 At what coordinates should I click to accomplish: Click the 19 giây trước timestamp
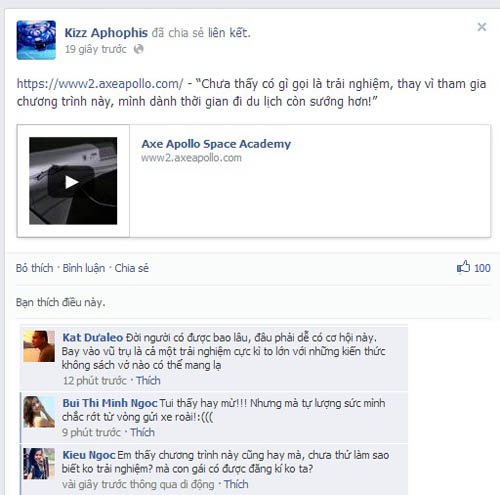96,49
